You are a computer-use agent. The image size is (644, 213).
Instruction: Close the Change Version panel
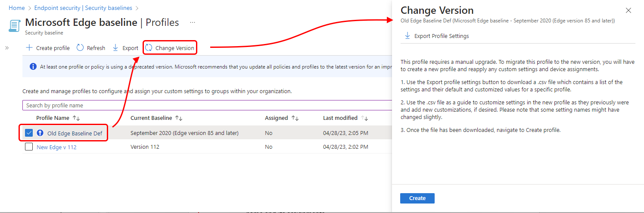tap(628, 10)
